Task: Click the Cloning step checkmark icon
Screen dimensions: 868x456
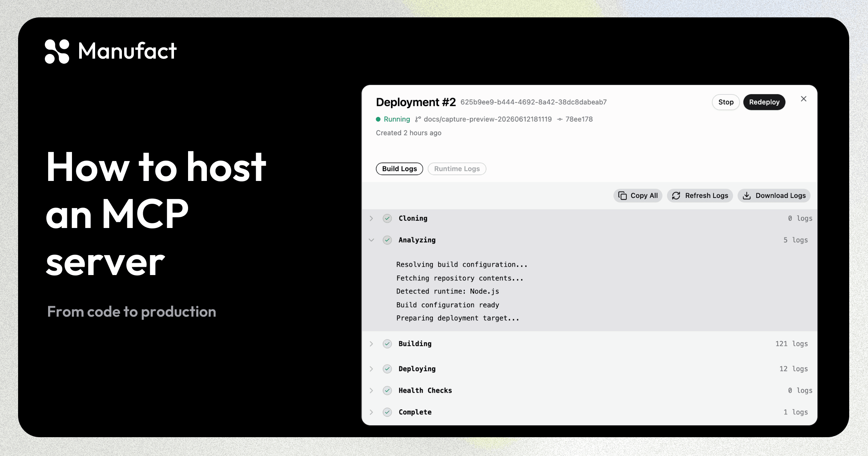Action: [x=387, y=218]
